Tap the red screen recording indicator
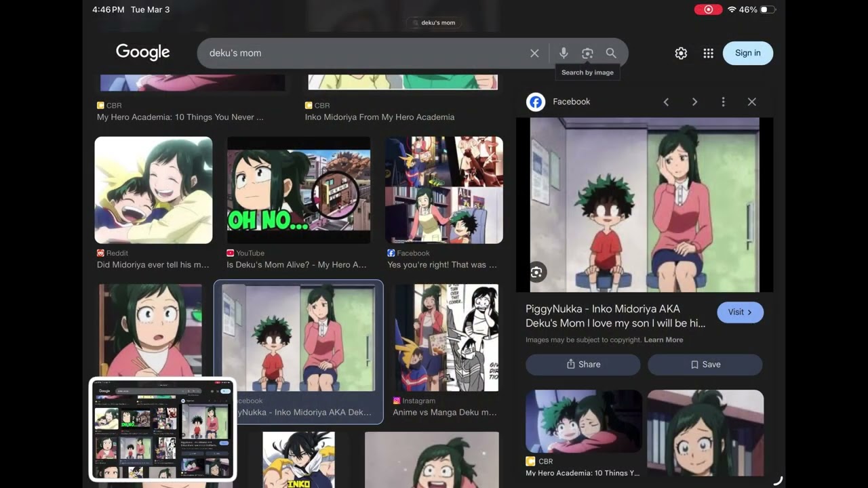868x488 pixels. (708, 9)
